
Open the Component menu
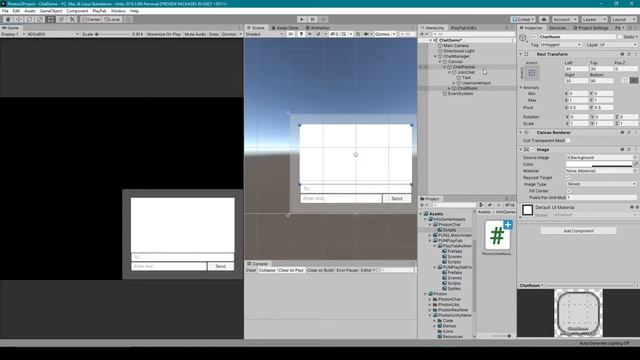(x=77, y=11)
